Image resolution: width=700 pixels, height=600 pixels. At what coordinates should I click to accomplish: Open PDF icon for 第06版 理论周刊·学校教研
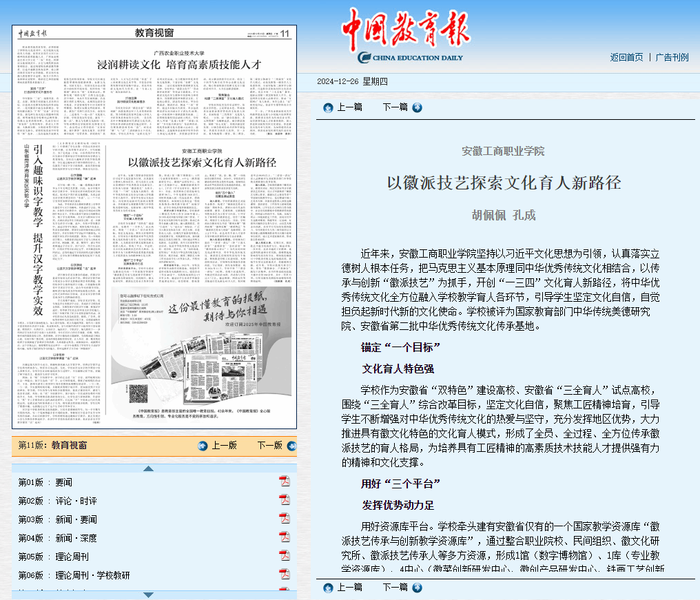(285, 574)
